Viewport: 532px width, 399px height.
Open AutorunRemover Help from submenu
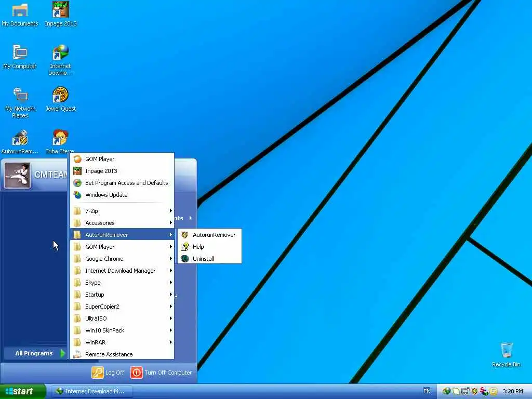pos(209,247)
